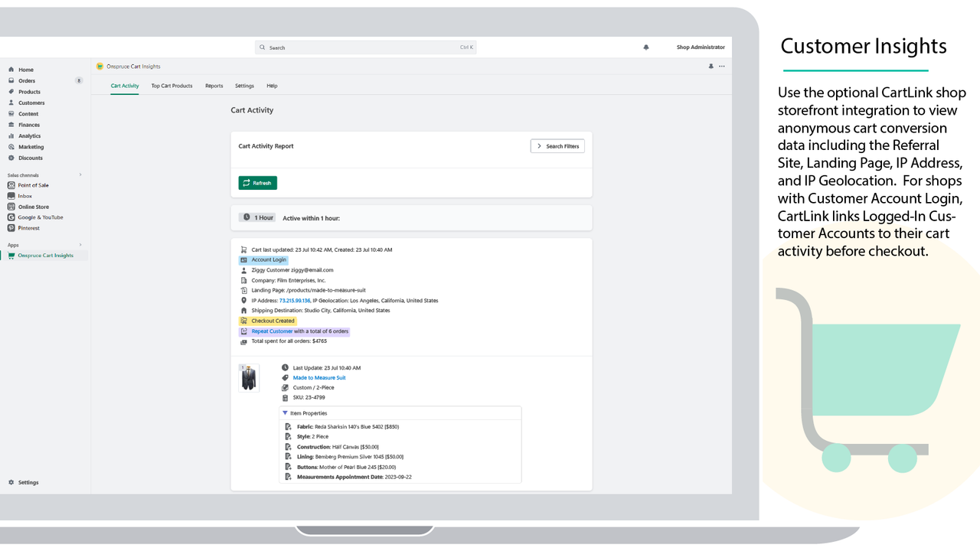Click the location pin icon beside IP Address
The image size is (980, 551).
coord(243,301)
